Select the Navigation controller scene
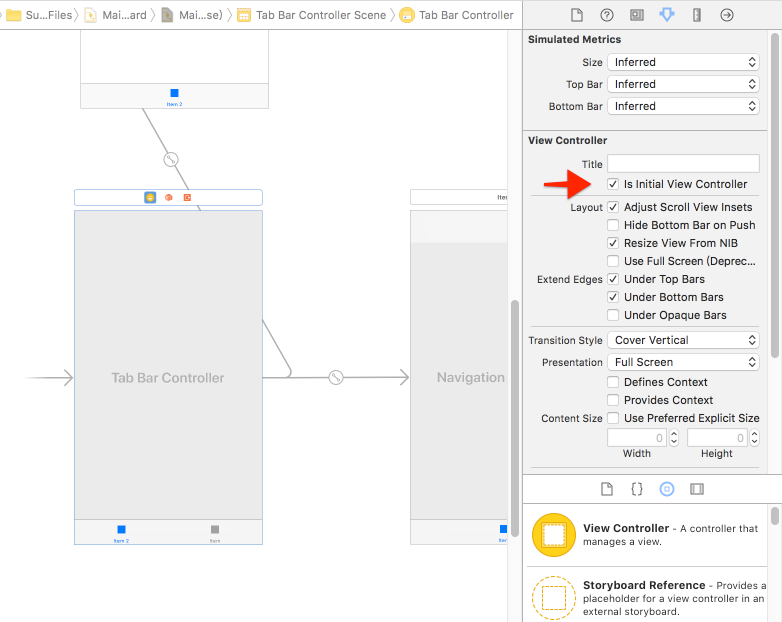 (459, 378)
